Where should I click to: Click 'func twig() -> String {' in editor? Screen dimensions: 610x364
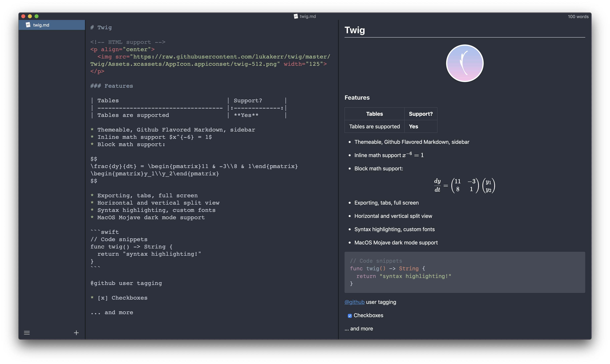pos(131,247)
